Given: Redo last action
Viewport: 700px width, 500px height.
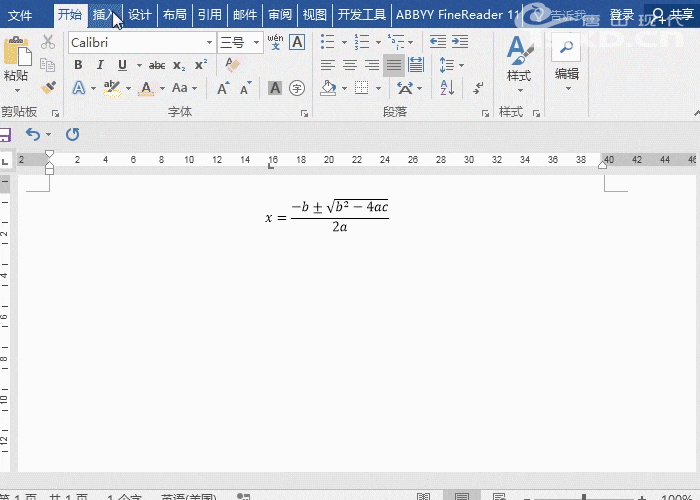Looking at the screenshot, I should 72,134.
